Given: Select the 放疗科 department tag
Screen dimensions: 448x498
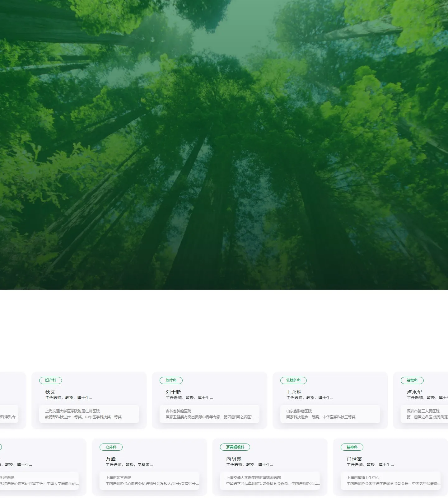Looking at the screenshot, I should click(171, 380).
